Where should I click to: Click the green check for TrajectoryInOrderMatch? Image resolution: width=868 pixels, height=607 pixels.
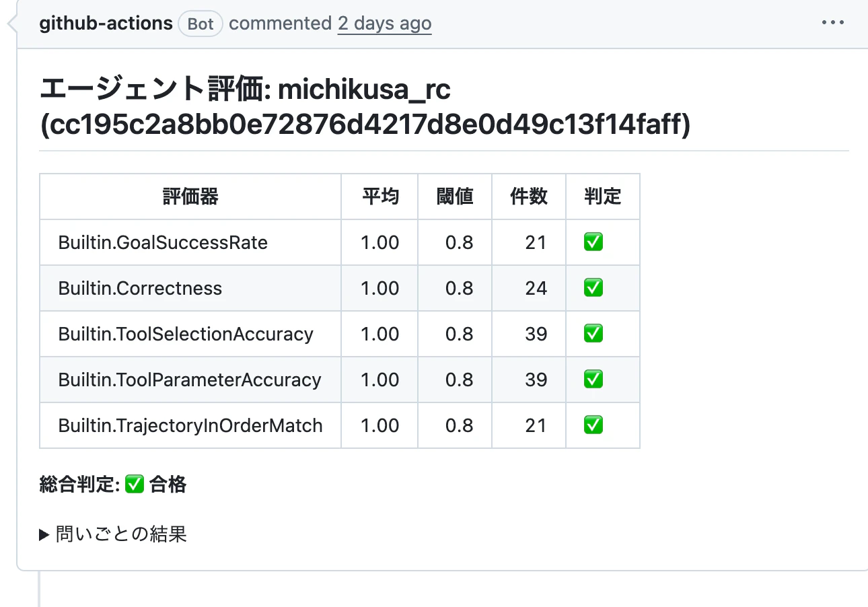(x=593, y=425)
